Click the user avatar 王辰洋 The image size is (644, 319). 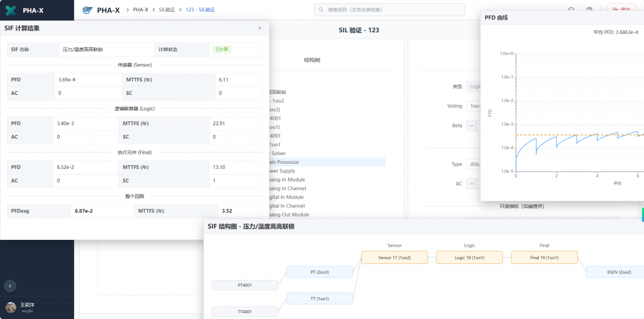[x=11, y=307]
